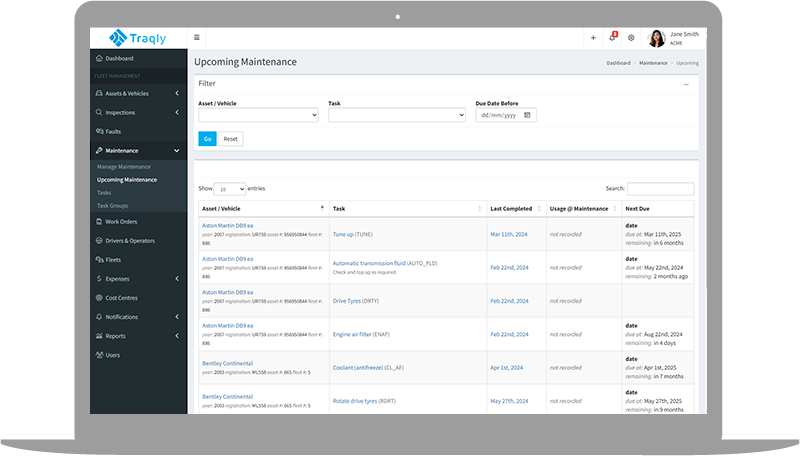
Task: Click Jane Smith user name in header
Action: [x=684, y=34]
